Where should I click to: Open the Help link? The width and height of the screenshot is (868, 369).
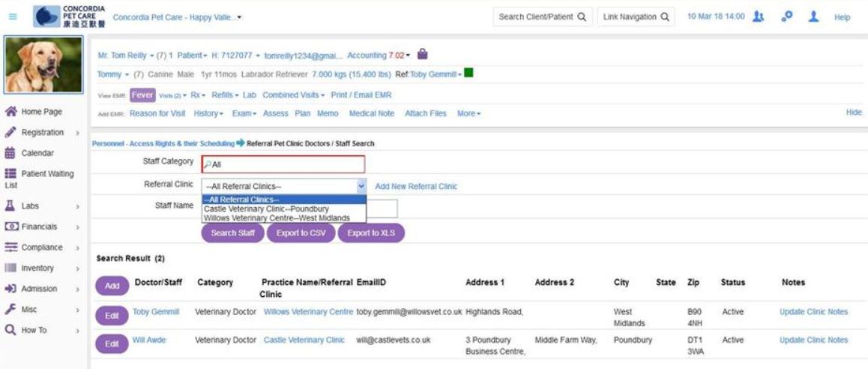click(842, 17)
